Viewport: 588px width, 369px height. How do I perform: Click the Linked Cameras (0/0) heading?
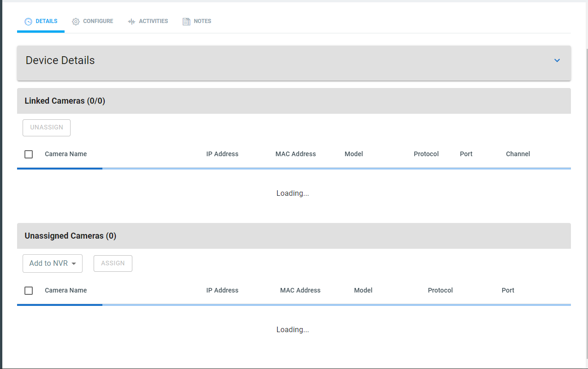pos(65,101)
